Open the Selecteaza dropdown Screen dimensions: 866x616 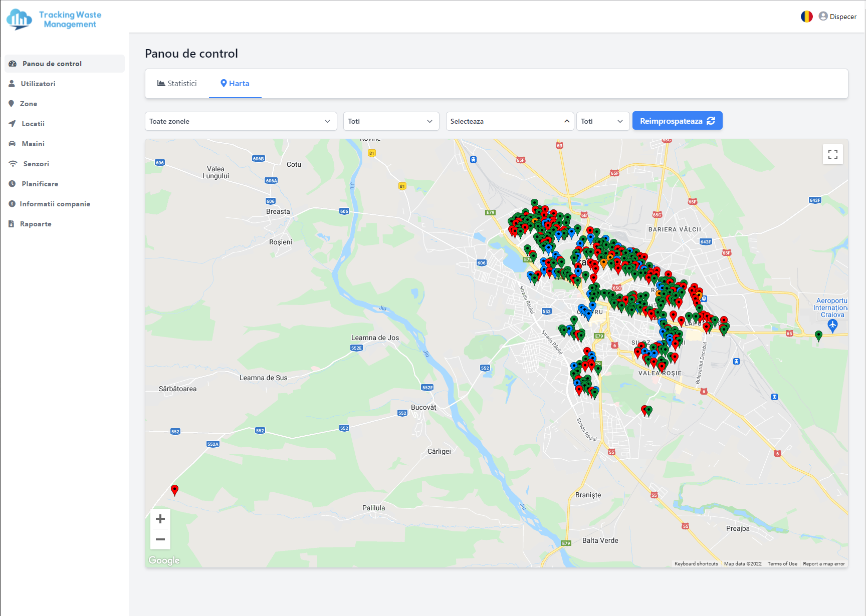510,121
